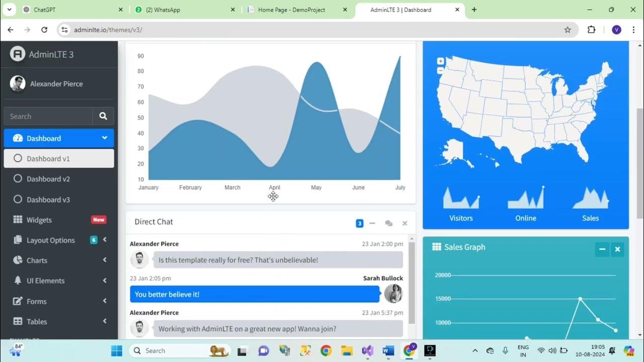644x362 pixels.
Task: Click the map zoom out minus button
Action: 440,70
